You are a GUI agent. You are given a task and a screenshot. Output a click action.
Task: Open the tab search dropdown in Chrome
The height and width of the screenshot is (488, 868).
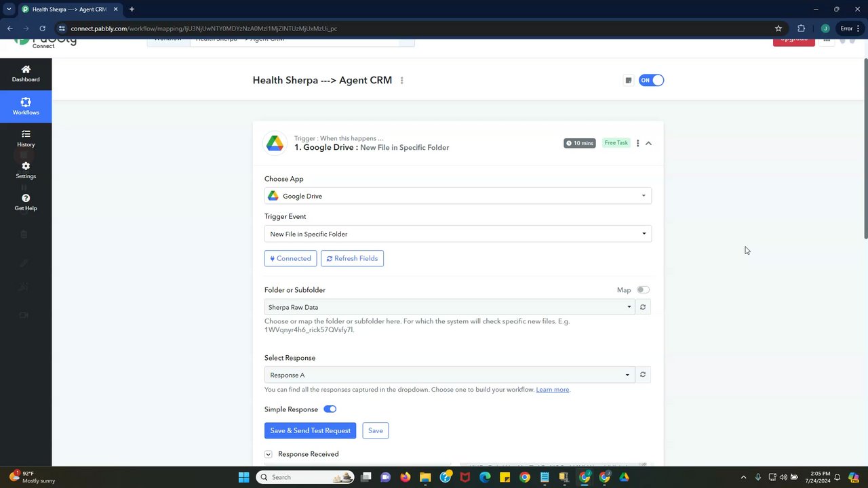point(9,9)
